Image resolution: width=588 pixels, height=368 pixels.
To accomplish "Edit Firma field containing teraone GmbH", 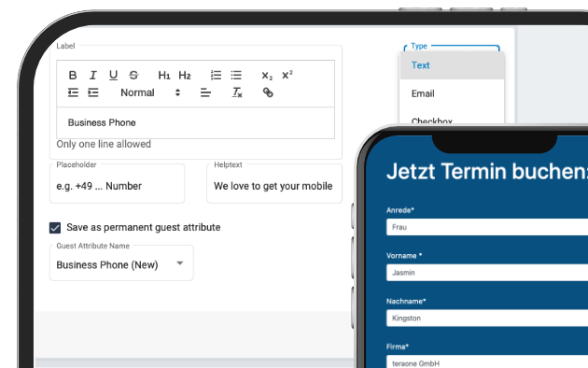I will point(487,362).
